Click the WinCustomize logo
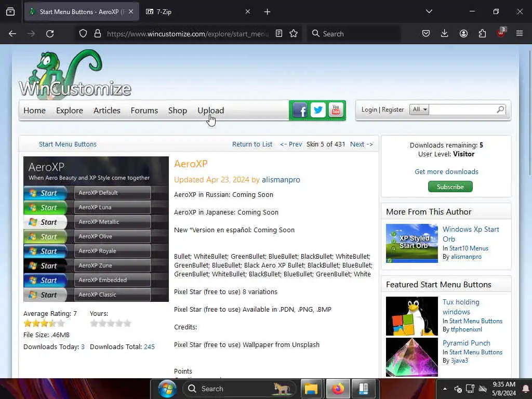The width and height of the screenshot is (532, 399). point(75,75)
